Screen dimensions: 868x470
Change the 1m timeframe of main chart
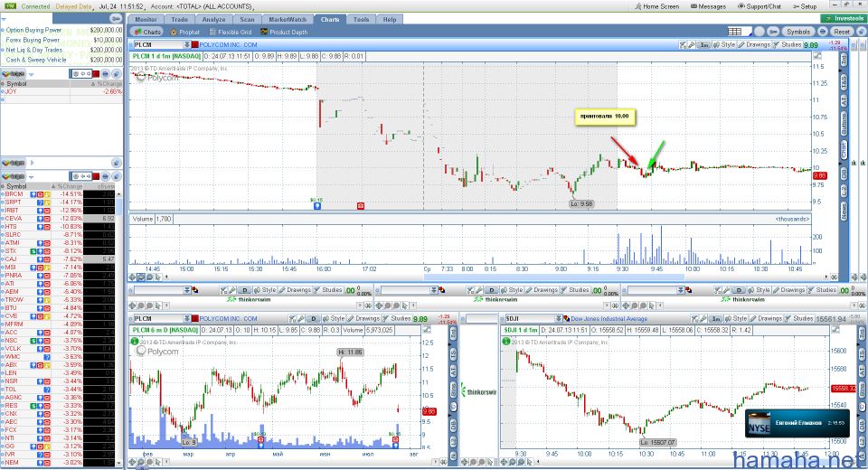[x=703, y=45]
